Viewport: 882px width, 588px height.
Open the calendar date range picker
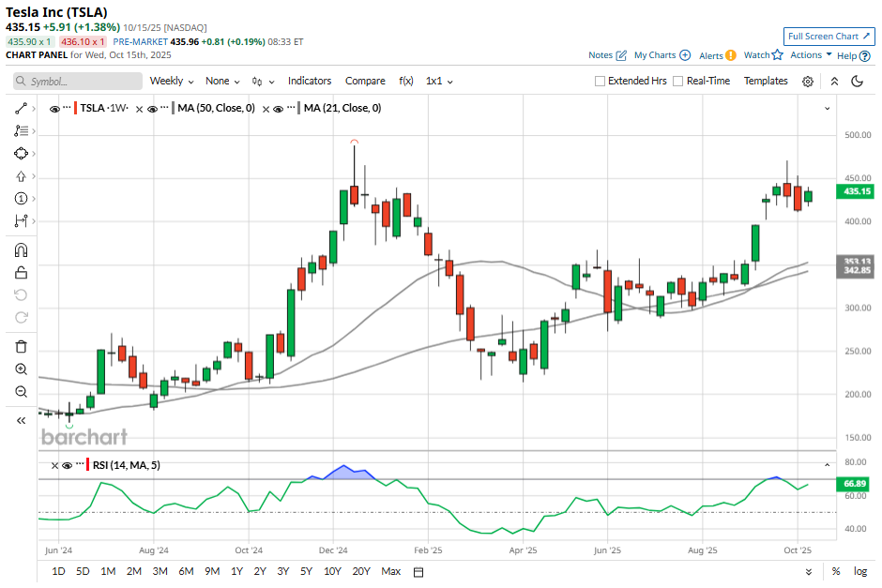pyautogui.click(x=418, y=572)
